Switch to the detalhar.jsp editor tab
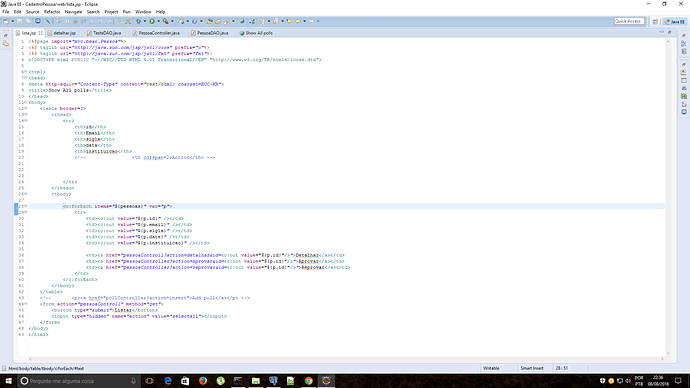The width and height of the screenshot is (690, 388). coord(64,33)
